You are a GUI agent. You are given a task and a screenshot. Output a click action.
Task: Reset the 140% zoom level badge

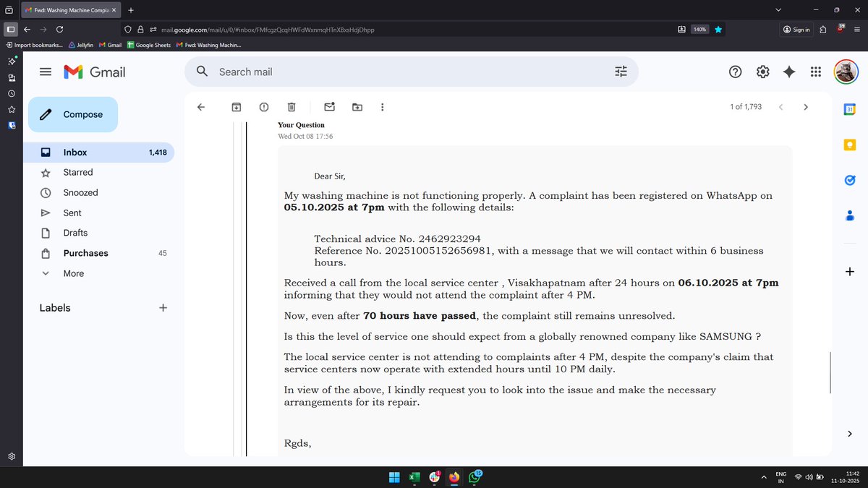click(699, 30)
